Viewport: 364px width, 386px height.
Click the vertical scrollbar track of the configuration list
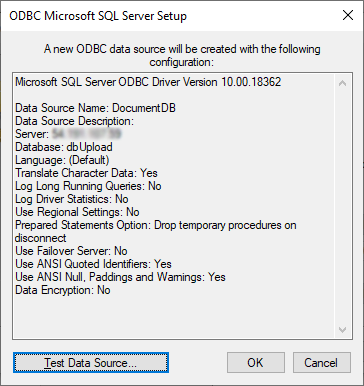click(x=342, y=207)
